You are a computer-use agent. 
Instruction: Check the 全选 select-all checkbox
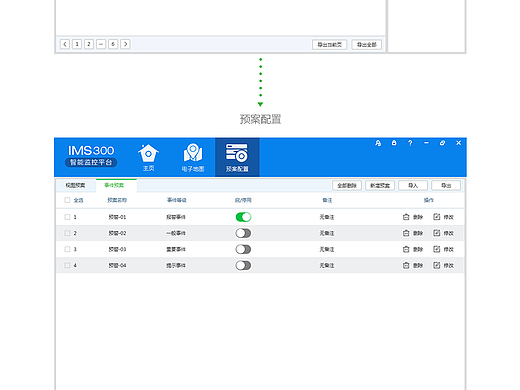pyautogui.click(x=67, y=200)
